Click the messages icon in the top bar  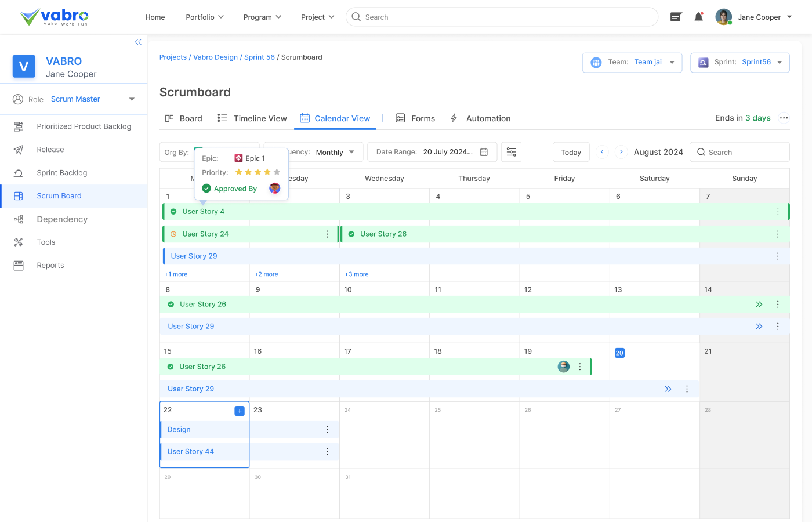tap(675, 17)
